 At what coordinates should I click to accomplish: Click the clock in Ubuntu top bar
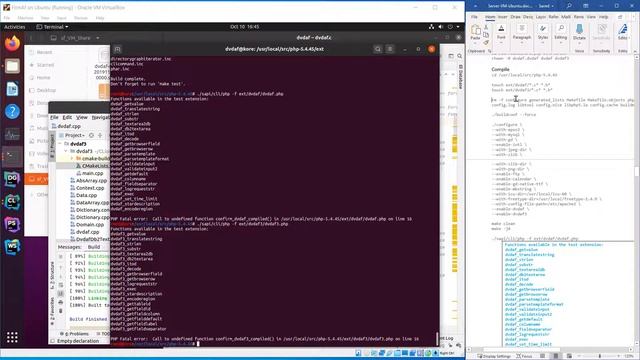[244, 27]
